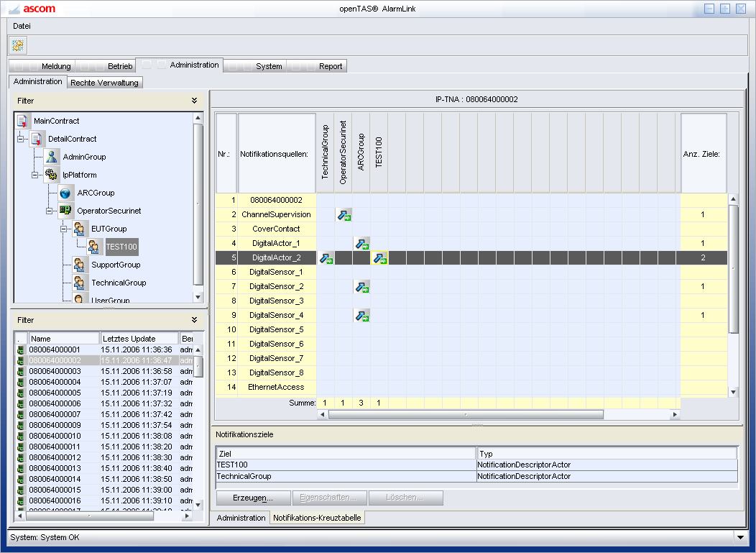The height and width of the screenshot is (553, 756).
Task: Click the MainContract document icon
Action: pyautogui.click(x=22, y=121)
